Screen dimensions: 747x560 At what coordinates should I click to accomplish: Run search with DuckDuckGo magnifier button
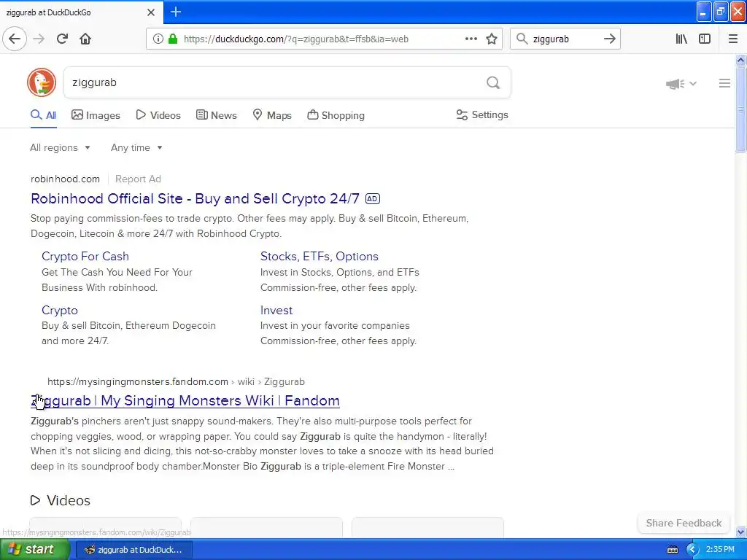click(493, 83)
